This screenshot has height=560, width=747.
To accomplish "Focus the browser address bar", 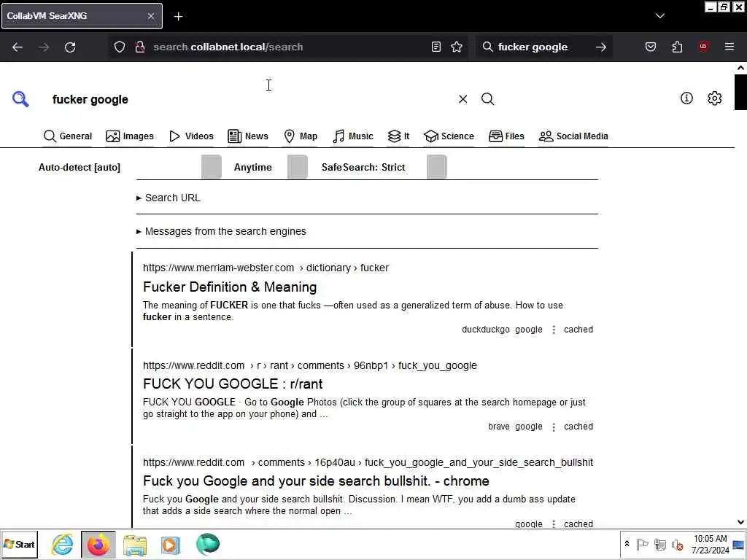I will pos(287,47).
